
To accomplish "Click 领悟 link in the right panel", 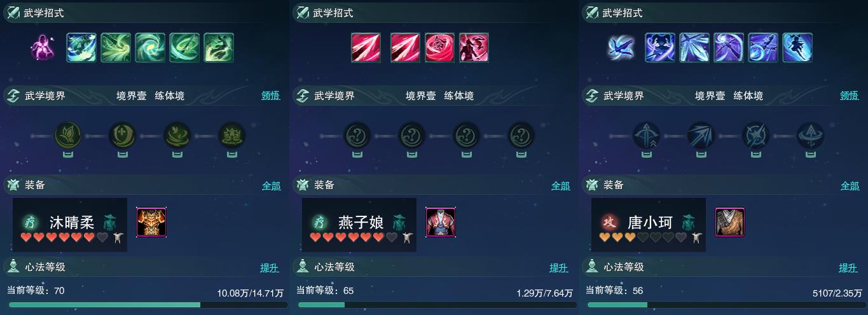I will pos(850,95).
